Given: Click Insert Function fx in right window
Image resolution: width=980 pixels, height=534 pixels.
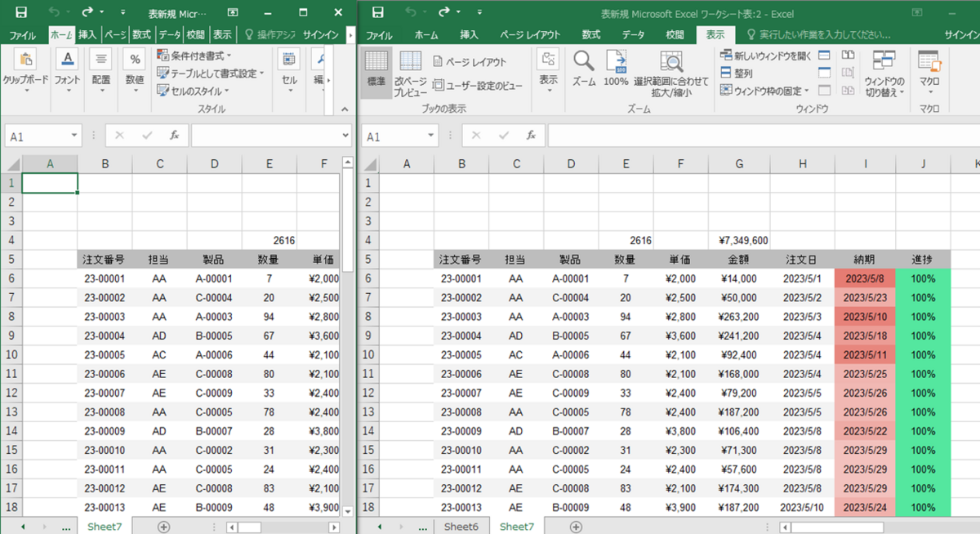Looking at the screenshot, I should [531, 136].
